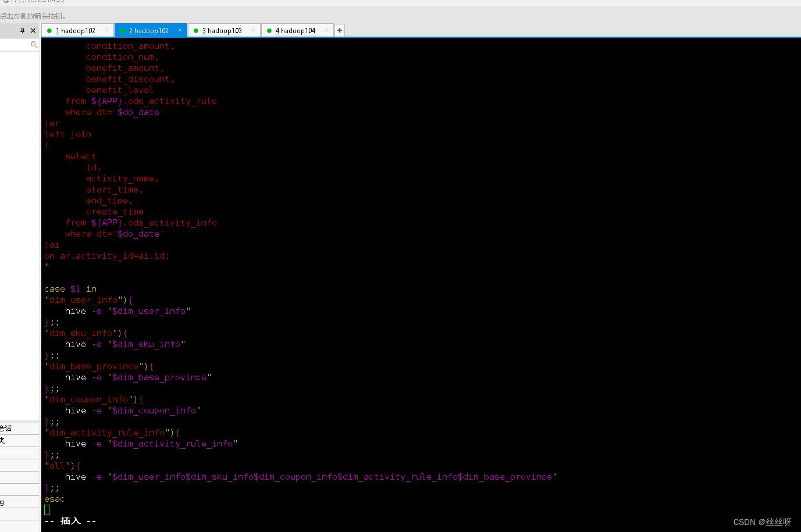Click the ')ai' alias line
The image size is (801, 532).
52,245
